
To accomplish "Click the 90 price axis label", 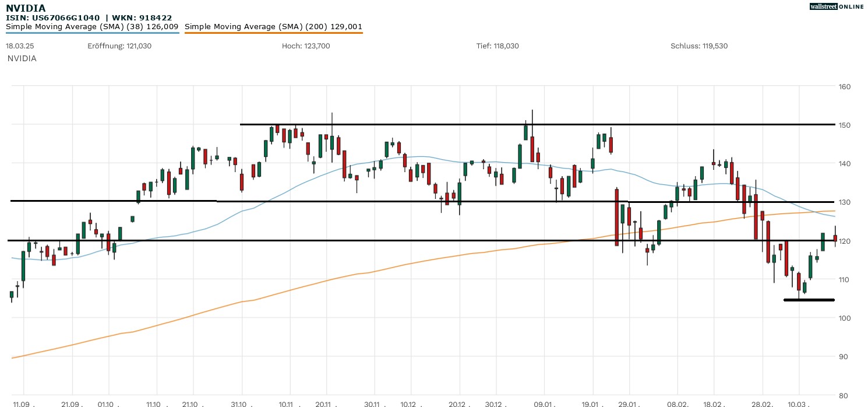I will tap(845, 357).
